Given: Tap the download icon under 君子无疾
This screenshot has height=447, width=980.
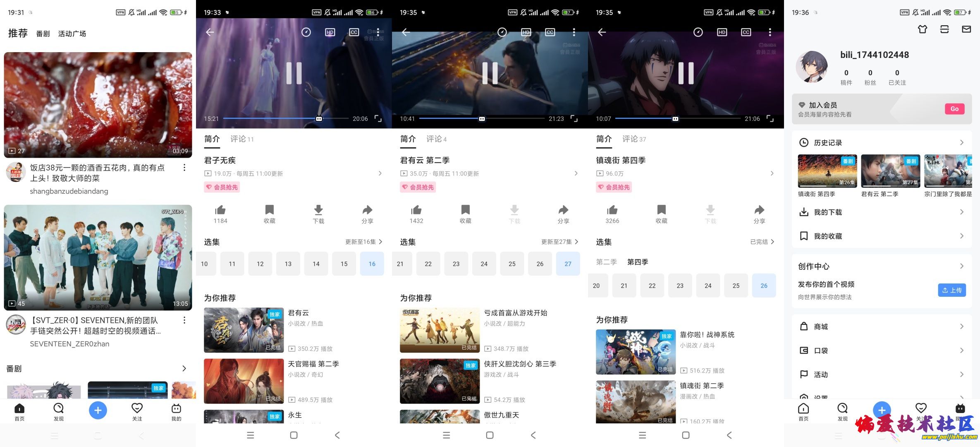Looking at the screenshot, I should [318, 210].
